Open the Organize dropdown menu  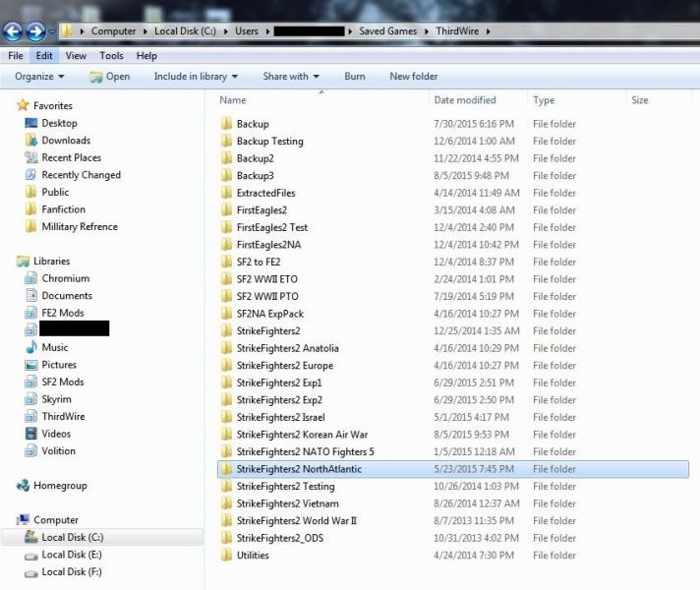point(39,77)
